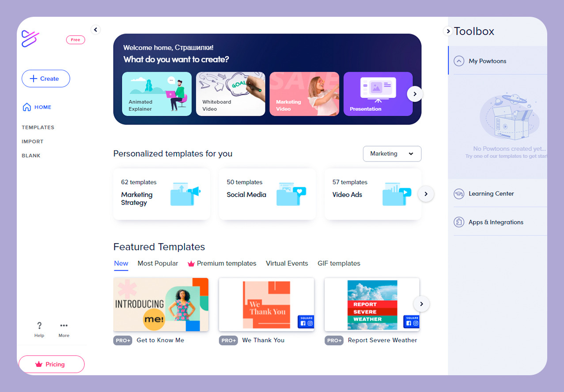This screenshot has width=564, height=392.
Task: Open the Marketing Strategy templates card
Action: [162, 194]
